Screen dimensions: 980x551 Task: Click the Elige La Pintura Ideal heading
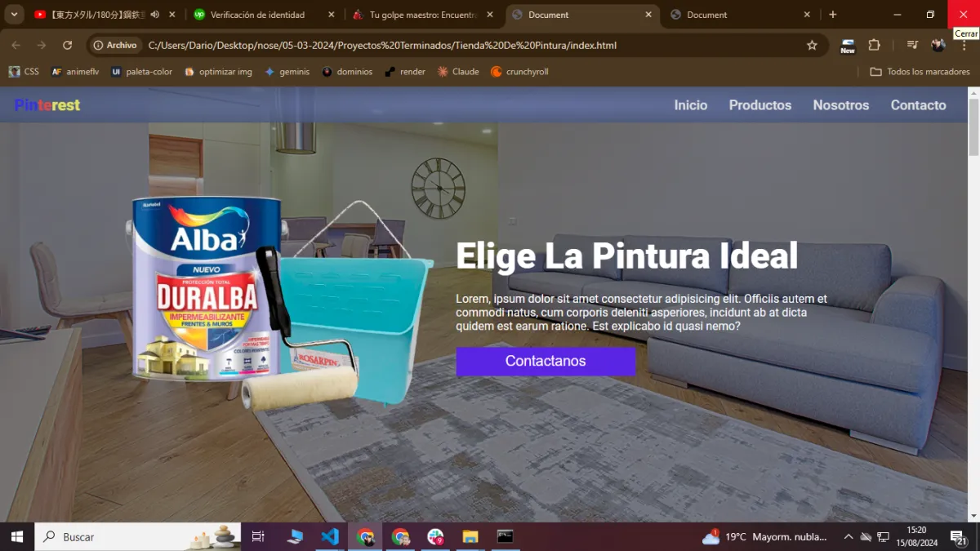pos(627,256)
